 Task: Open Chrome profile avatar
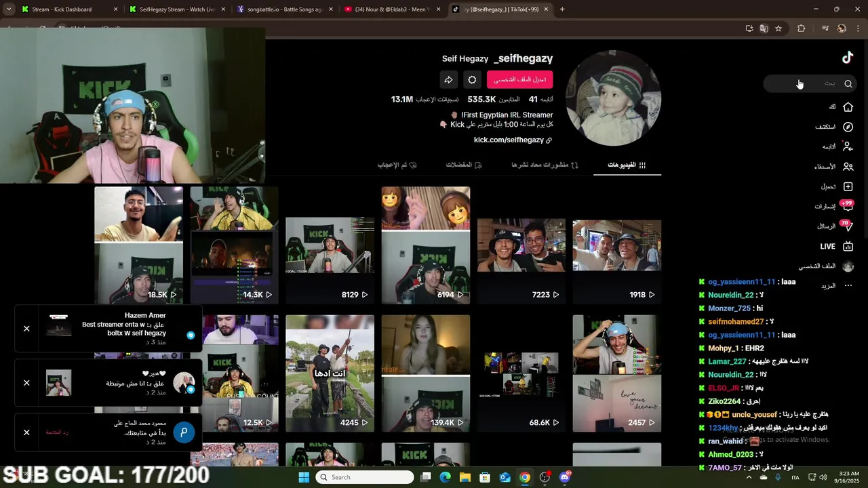point(842,28)
